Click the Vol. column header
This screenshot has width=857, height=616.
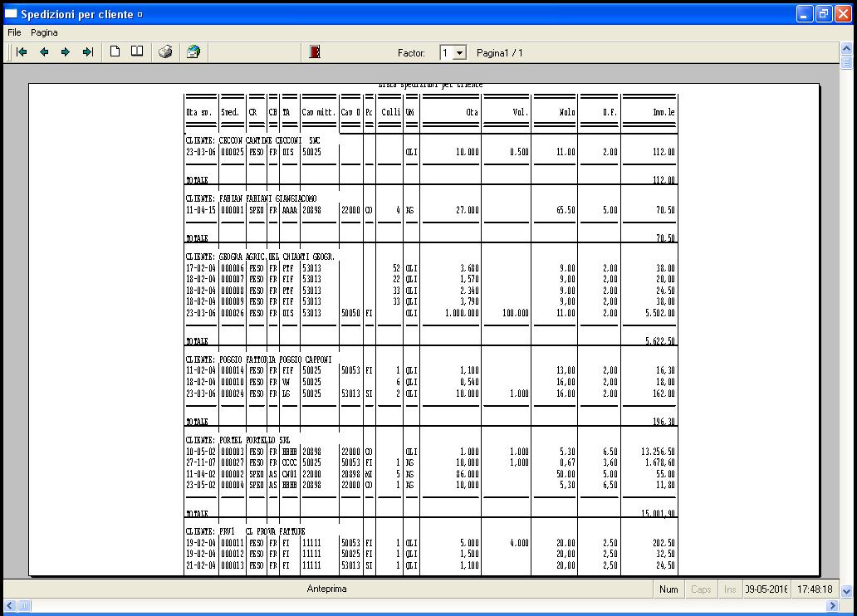coord(521,112)
